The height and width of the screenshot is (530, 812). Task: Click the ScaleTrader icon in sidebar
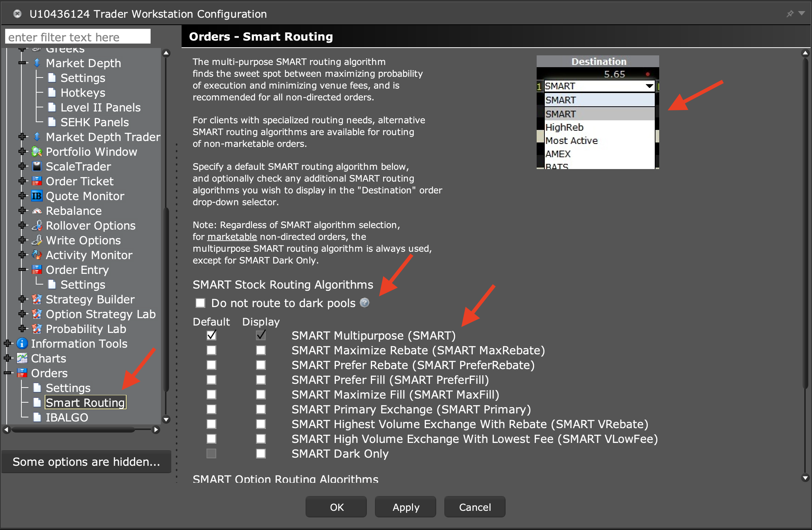tap(37, 166)
